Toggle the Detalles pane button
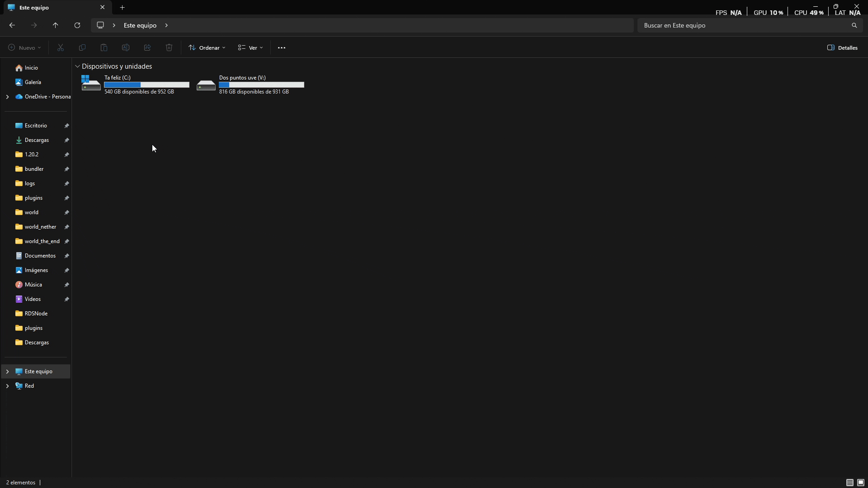Screen dimensions: 868x488 (x=842, y=47)
